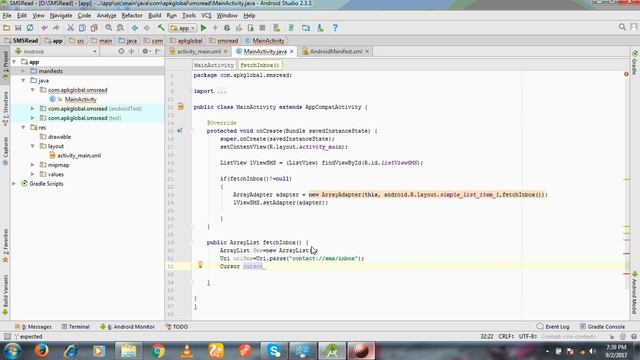Click the Scroll from Source target icon

(121, 51)
